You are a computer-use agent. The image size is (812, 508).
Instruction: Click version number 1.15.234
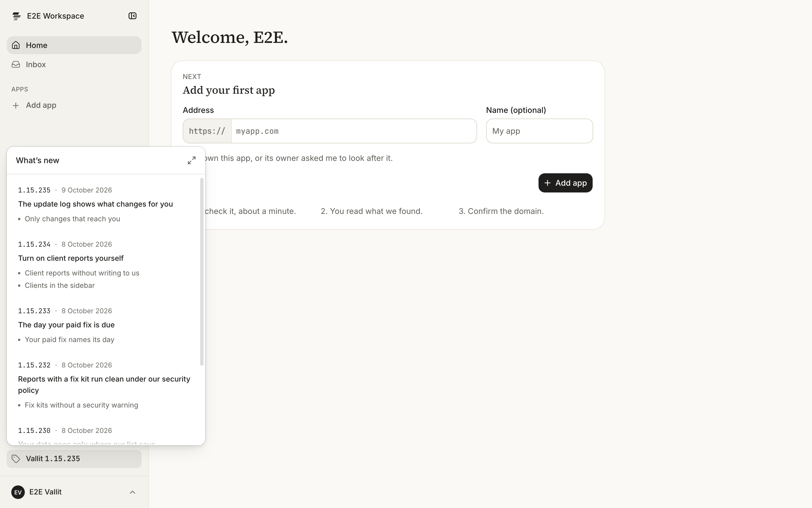click(34, 244)
